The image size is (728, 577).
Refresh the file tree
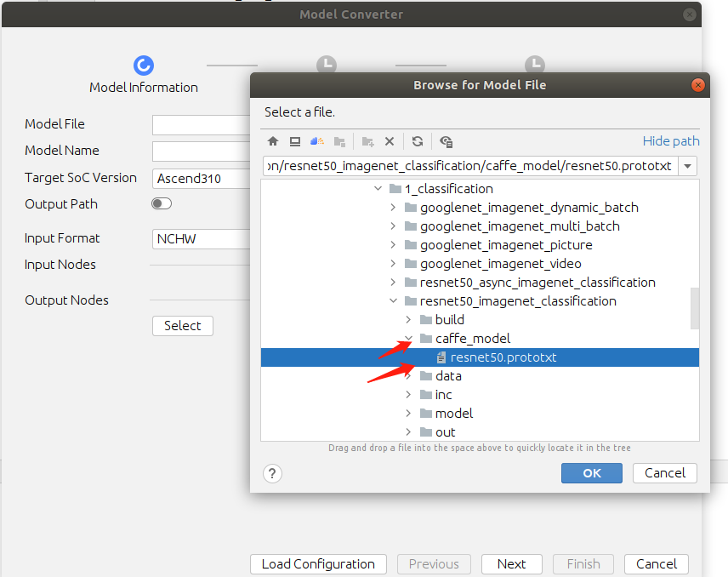418,141
